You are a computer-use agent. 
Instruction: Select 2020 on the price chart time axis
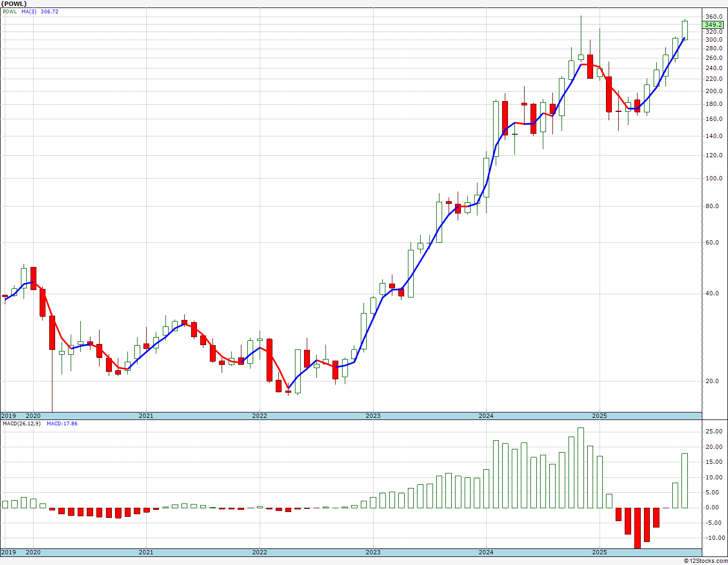33,416
